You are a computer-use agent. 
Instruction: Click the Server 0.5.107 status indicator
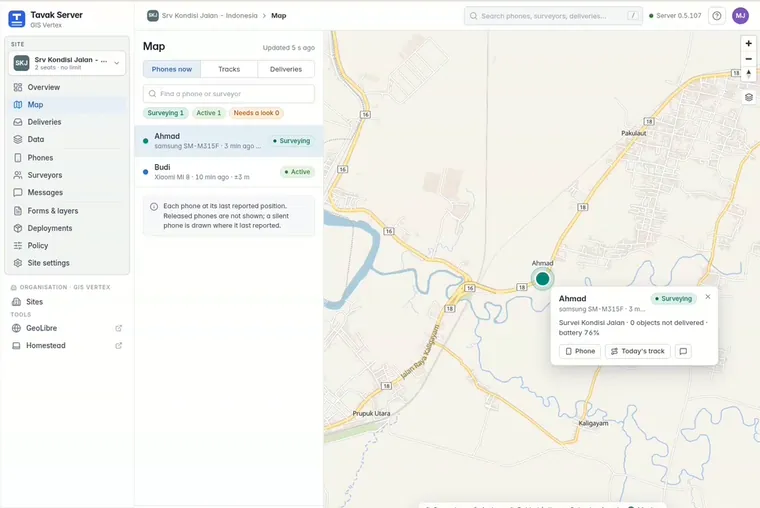point(675,16)
